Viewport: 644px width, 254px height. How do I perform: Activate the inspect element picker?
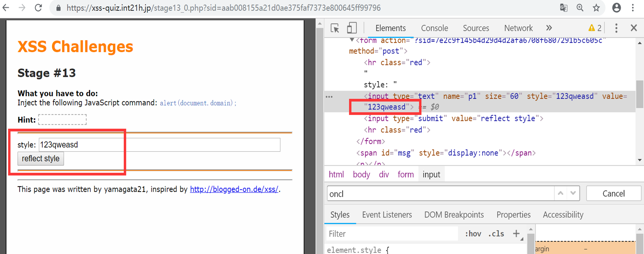pos(335,28)
